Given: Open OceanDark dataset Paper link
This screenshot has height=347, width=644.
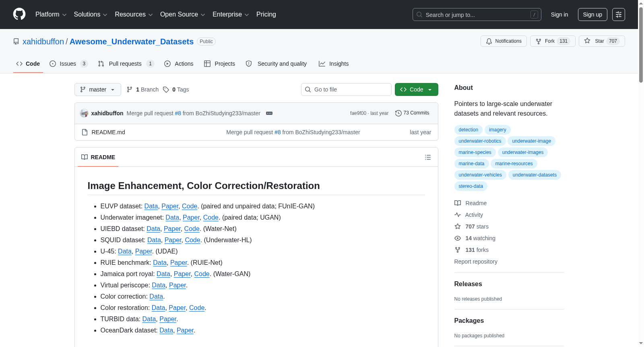Looking at the screenshot, I should pos(185,330).
